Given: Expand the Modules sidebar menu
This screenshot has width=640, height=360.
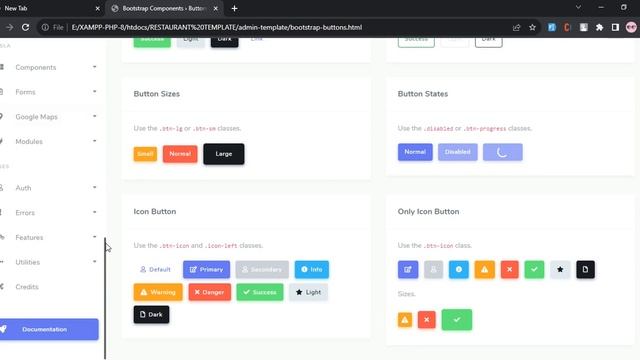Looking at the screenshot, I should pyautogui.click(x=49, y=141).
